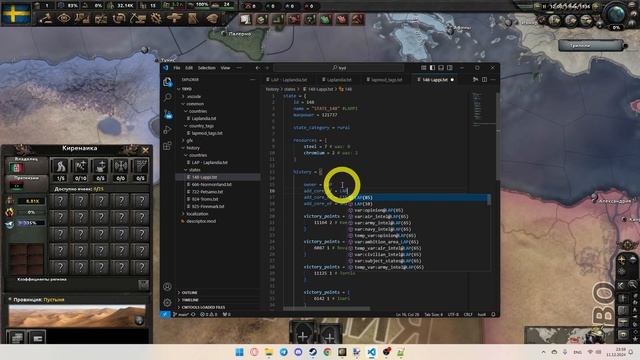640x360 pixels.
Task: Click the first alert icon right of resources bar
Action: 246,19
